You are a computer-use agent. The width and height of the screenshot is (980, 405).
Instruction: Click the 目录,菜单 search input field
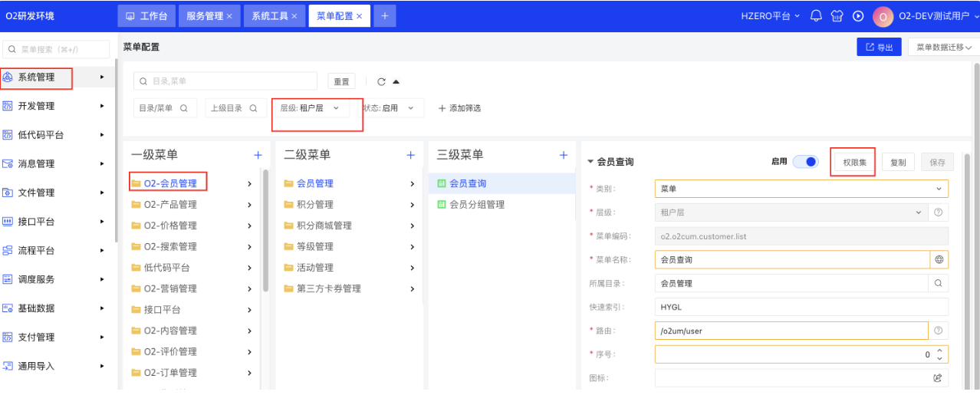225,81
